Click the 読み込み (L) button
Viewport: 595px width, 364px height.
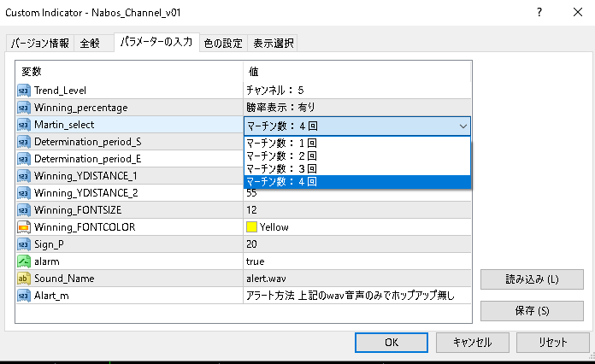[x=532, y=279]
